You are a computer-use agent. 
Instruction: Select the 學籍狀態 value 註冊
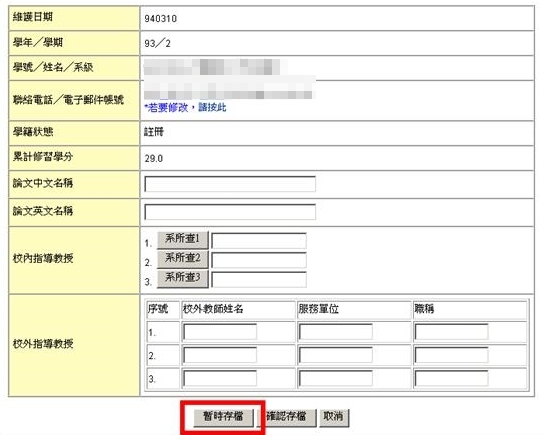coord(154,132)
